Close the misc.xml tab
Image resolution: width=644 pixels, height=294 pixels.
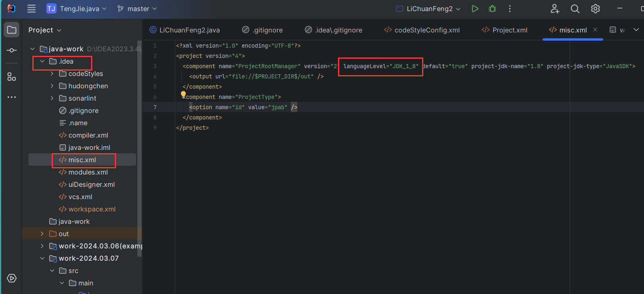point(595,30)
